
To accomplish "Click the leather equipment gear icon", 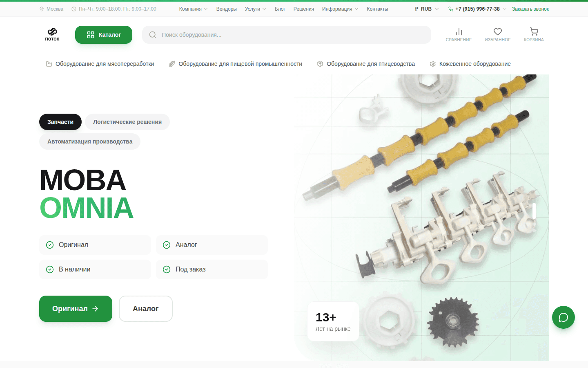I will pyautogui.click(x=433, y=64).
